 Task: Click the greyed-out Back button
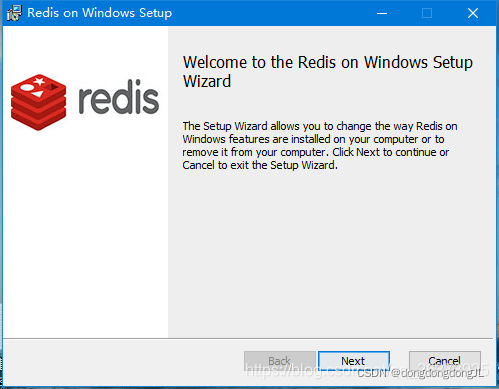point(280,361)
